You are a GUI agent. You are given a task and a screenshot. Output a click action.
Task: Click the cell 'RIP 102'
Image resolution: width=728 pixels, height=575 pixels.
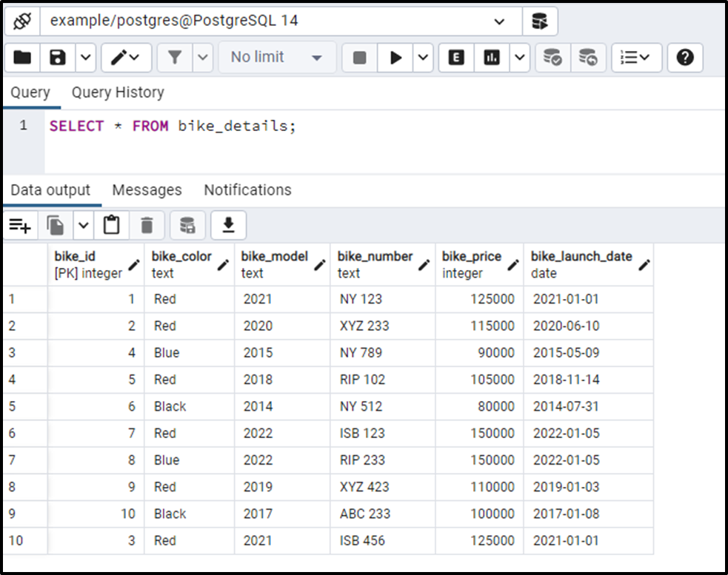tap(383, 380)
